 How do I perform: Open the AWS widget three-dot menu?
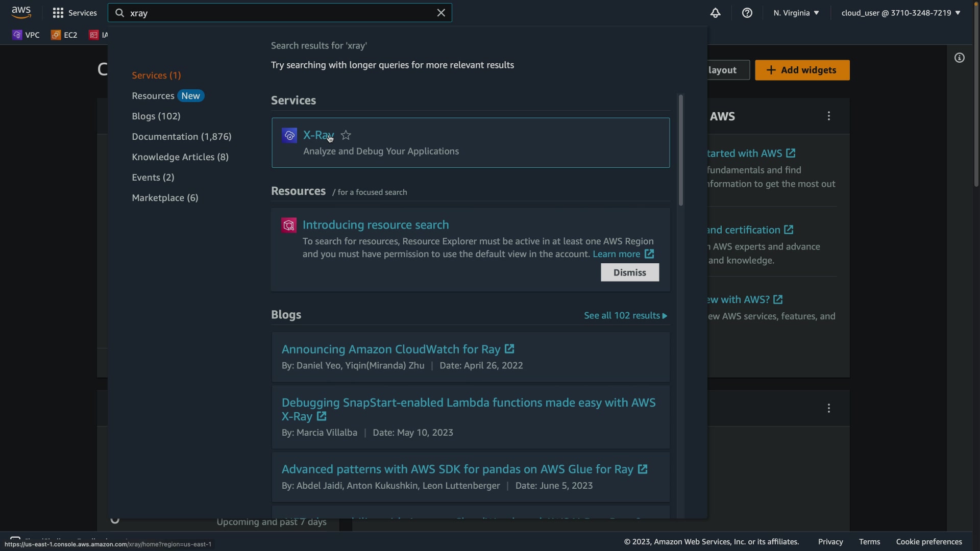point(828,116)
